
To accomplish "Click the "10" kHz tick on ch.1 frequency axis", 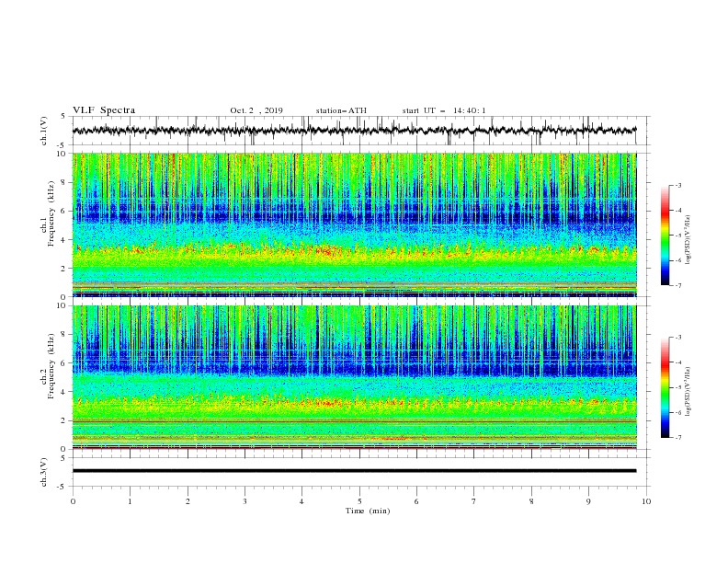I will coord(61,154).
